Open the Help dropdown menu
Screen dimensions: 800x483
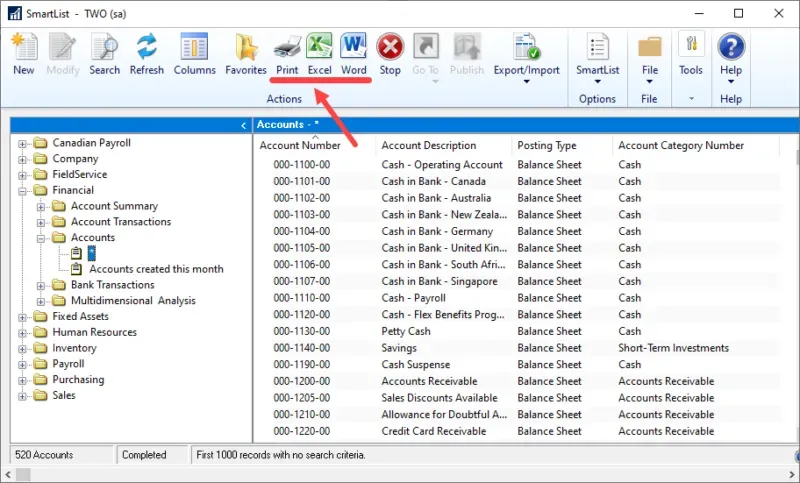(731, 58)
